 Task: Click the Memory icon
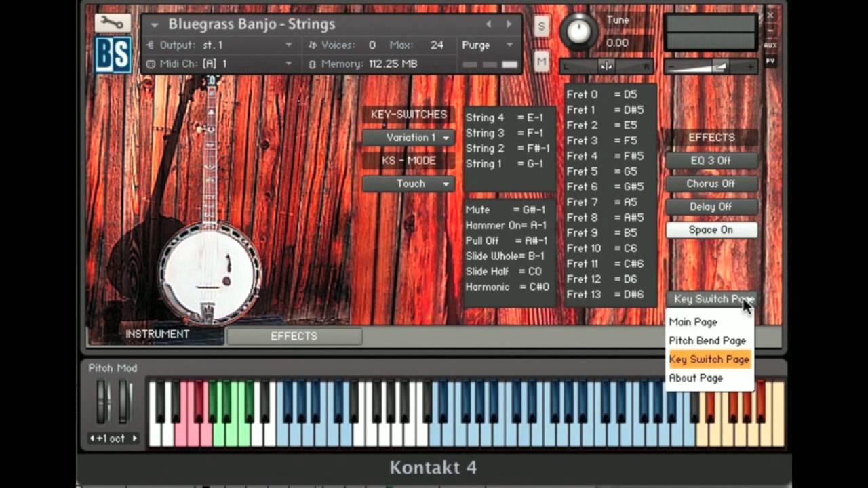pyautogui.click(x=312, y=64)
